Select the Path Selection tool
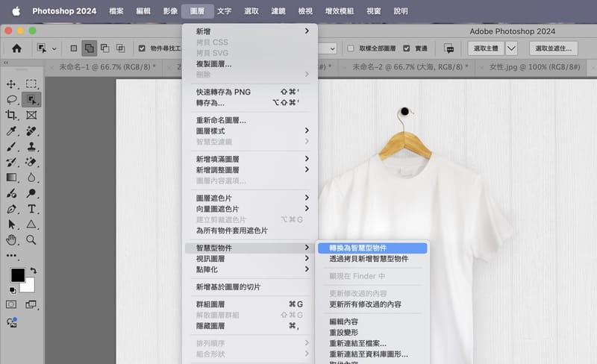Image resolution: width=597 pixels, height=364 pixels. 11,225
